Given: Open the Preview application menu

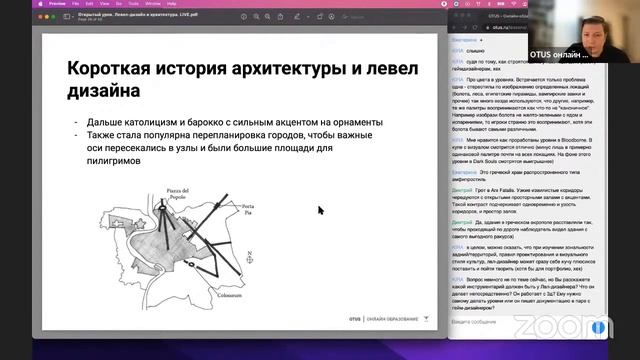Looking at the screenshot, I should pos(57,4).
